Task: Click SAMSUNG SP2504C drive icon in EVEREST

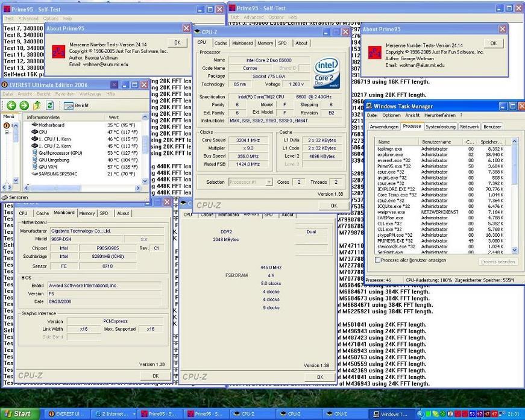Action: click(34, 174)
